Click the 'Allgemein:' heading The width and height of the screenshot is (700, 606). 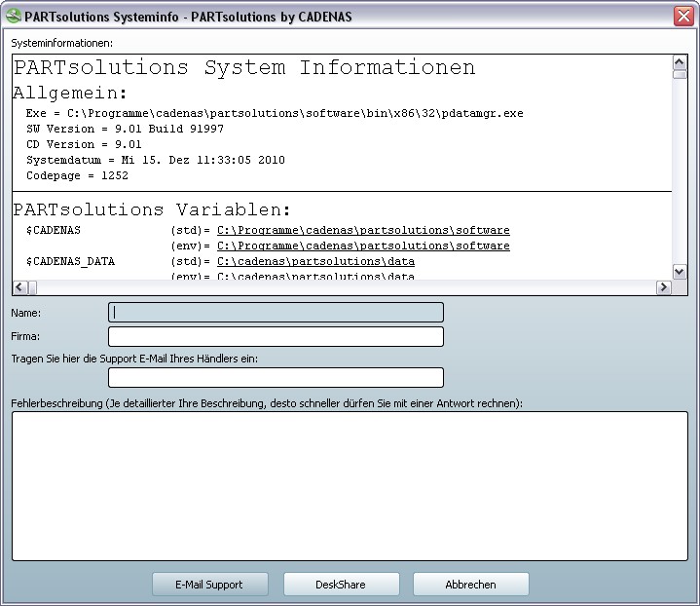click(x=70, y=93)
